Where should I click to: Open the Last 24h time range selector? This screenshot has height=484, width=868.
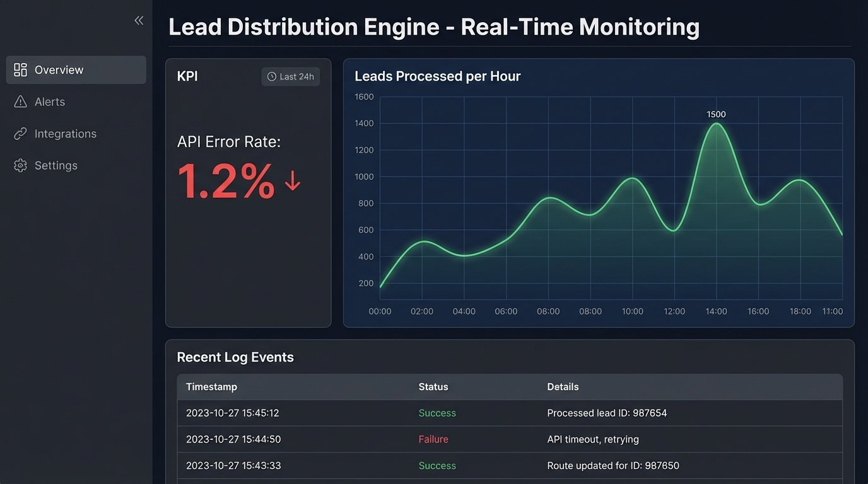point(290,76)
